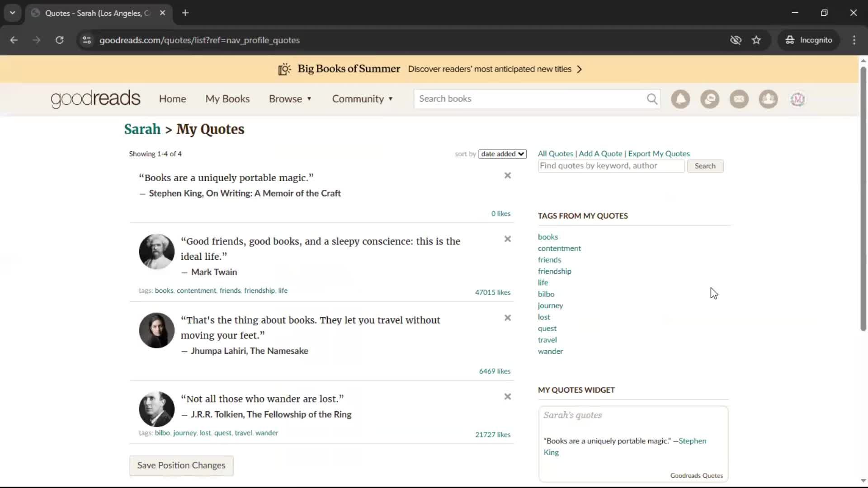
Task: Click the goodreads logo
Action: (x=95, y=99)
